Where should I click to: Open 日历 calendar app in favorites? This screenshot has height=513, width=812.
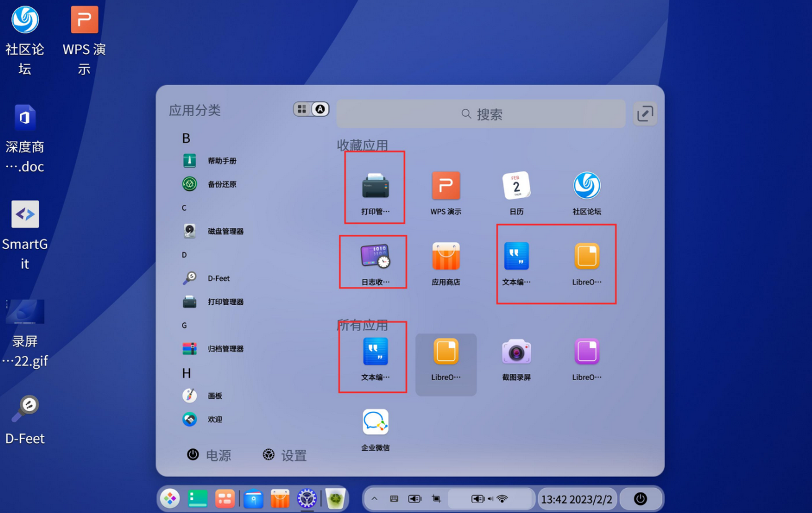coord(517,186)
